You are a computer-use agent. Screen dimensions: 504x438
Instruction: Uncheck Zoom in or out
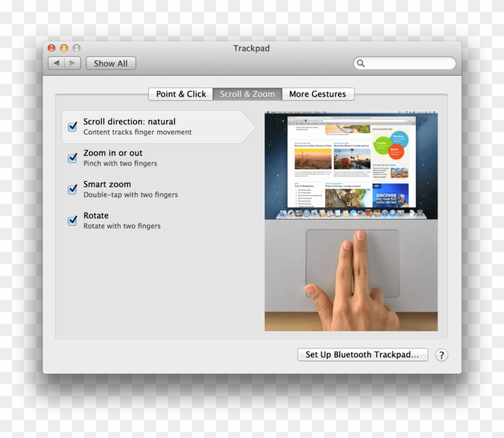pyautogui.click(x=73, y=158)
